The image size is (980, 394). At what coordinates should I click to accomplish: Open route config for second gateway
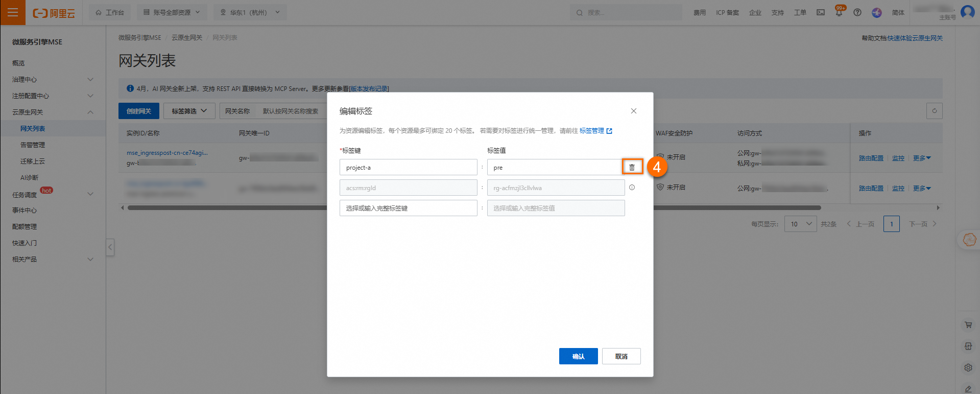[x=871, y=188]
